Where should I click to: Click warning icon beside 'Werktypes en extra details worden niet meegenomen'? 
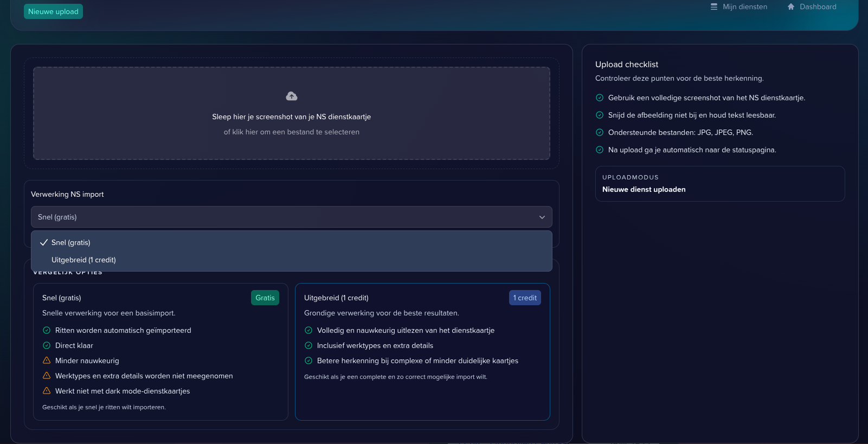point(47,376)
